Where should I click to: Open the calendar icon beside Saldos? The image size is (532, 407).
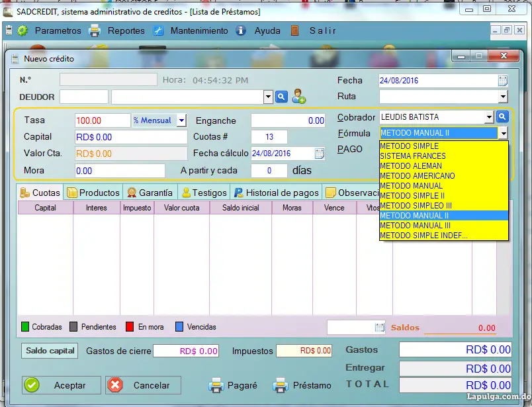pyautogui.click(x=380, y=328)
